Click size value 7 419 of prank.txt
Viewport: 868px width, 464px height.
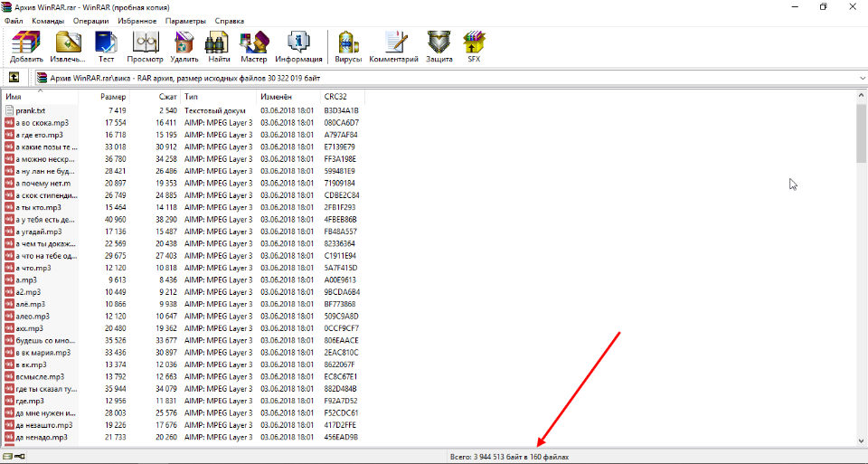point(118,110)
